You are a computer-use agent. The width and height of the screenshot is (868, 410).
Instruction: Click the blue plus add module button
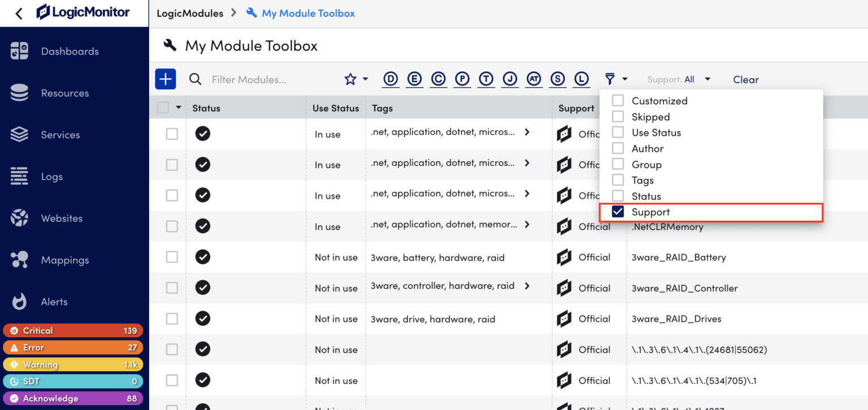(166, 79)
